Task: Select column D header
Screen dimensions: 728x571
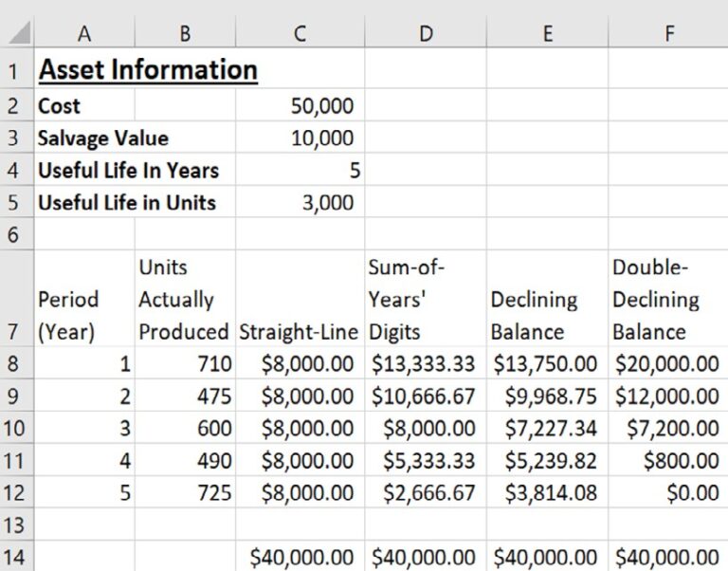Action: (426, 33)
